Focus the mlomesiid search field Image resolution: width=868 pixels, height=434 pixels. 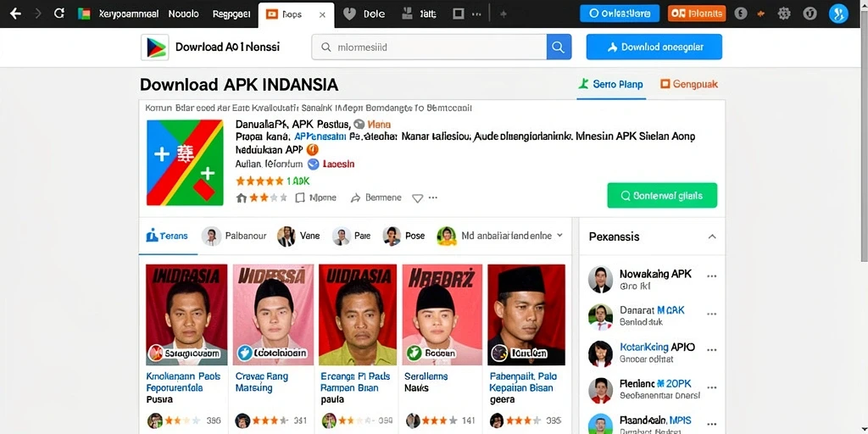tap(429, 47)
